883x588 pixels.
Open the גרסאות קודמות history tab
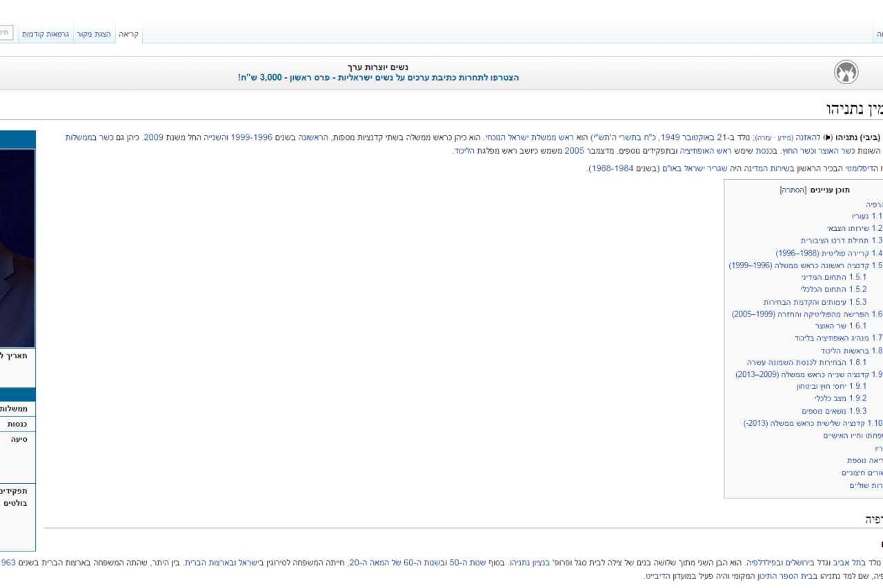coord(45,34)
